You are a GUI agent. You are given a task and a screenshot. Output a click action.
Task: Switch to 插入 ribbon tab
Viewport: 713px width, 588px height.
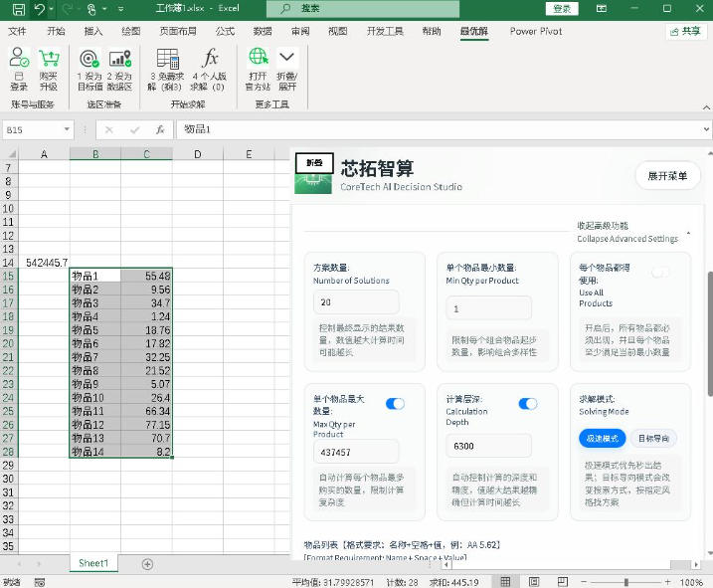[93, 32]
